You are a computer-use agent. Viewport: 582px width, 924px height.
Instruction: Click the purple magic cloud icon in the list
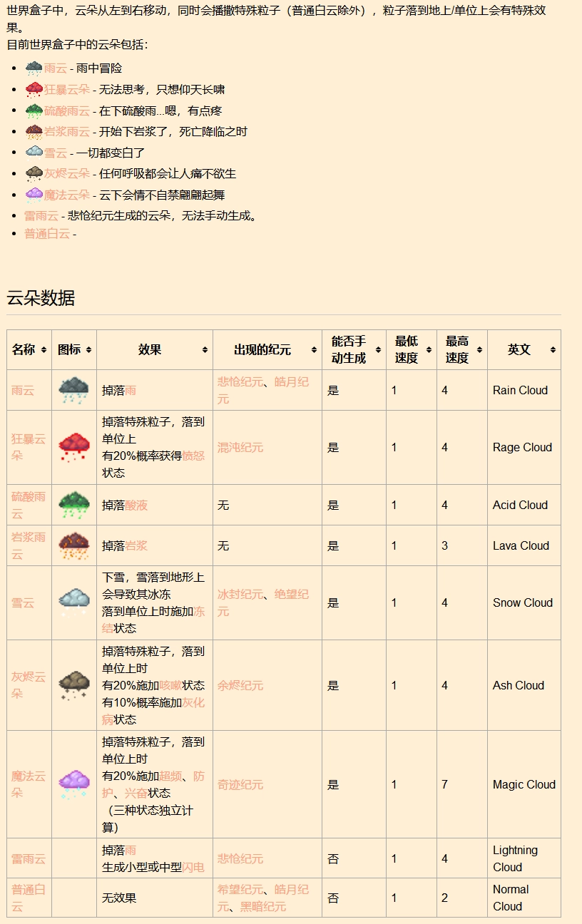(34, 195)
